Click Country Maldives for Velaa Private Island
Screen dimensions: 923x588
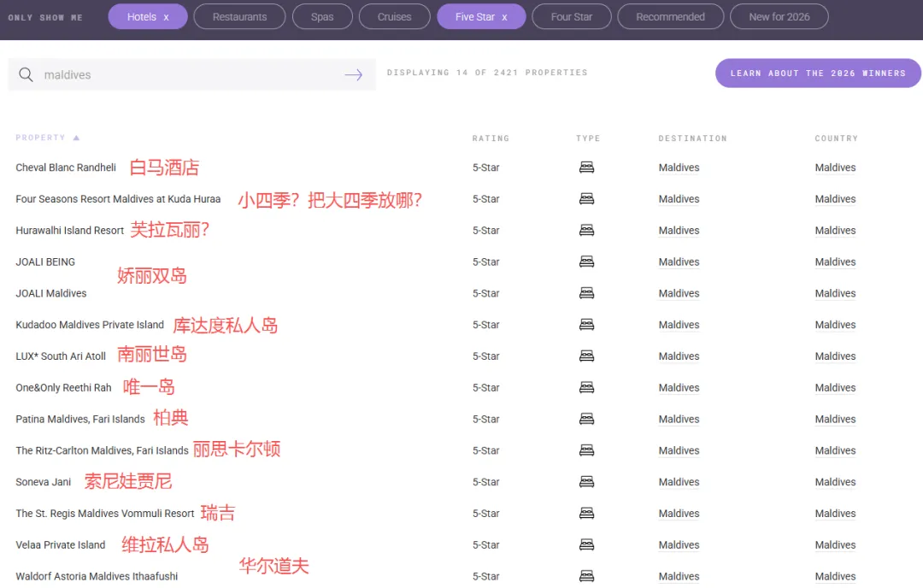tap(835, 544)
